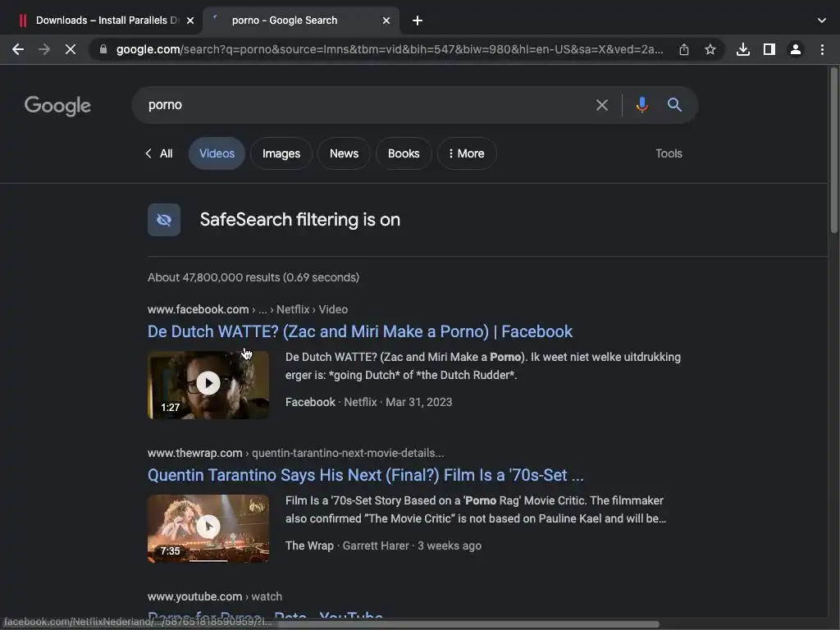Go back to All results
The image size is (840, 630).
pyautogui.click(x=159, y=153)
